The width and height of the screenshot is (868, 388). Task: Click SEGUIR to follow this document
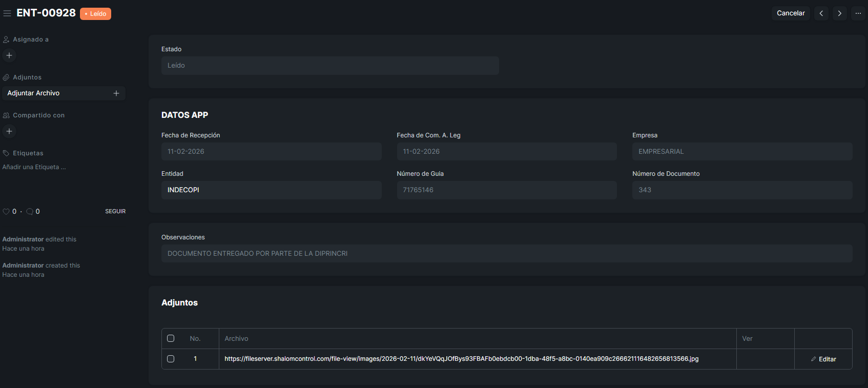115,211
